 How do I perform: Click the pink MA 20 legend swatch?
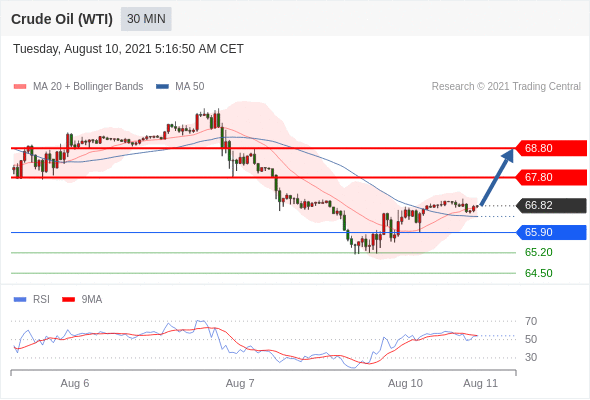click(x=20, y=87)
